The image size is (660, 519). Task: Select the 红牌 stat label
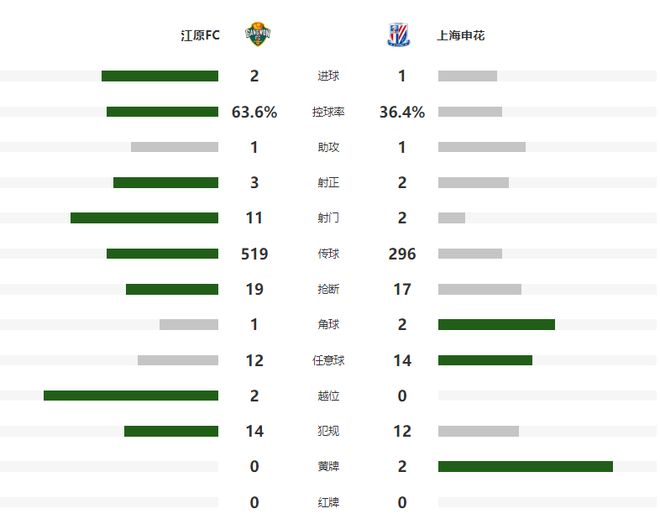328,502
